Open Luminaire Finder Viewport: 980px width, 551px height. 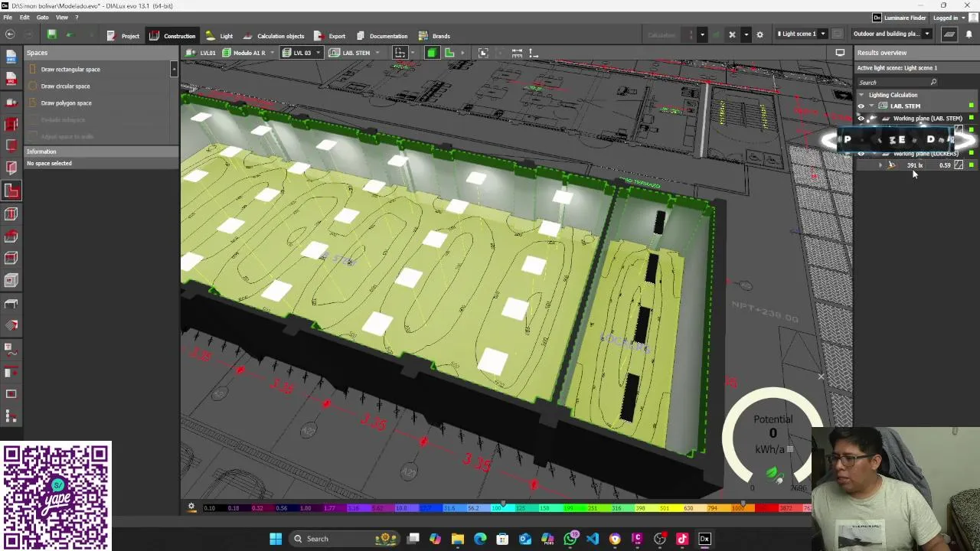(900, 18)
